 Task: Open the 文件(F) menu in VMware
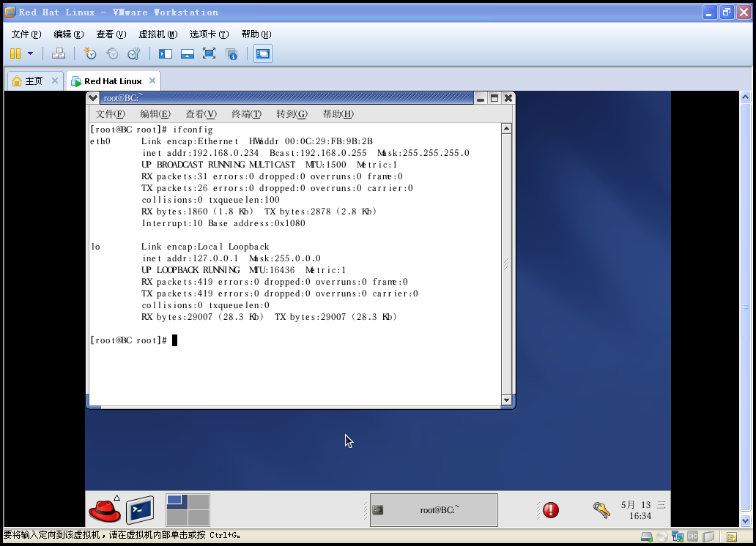point(26,34)
